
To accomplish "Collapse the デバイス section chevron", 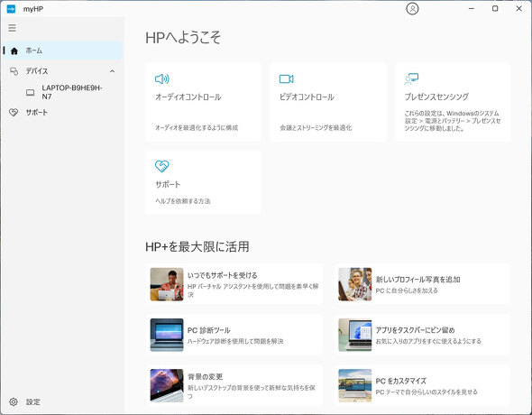I will (113, 71).
